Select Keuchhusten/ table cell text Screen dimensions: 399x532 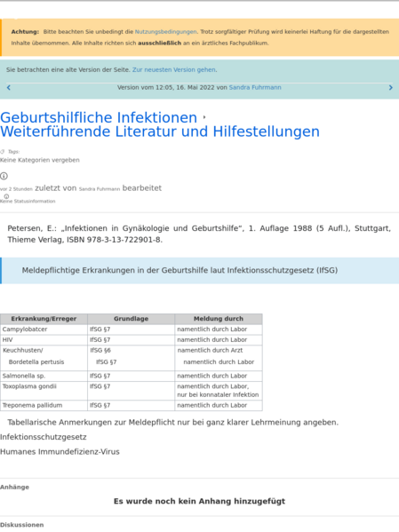(23, 350)
